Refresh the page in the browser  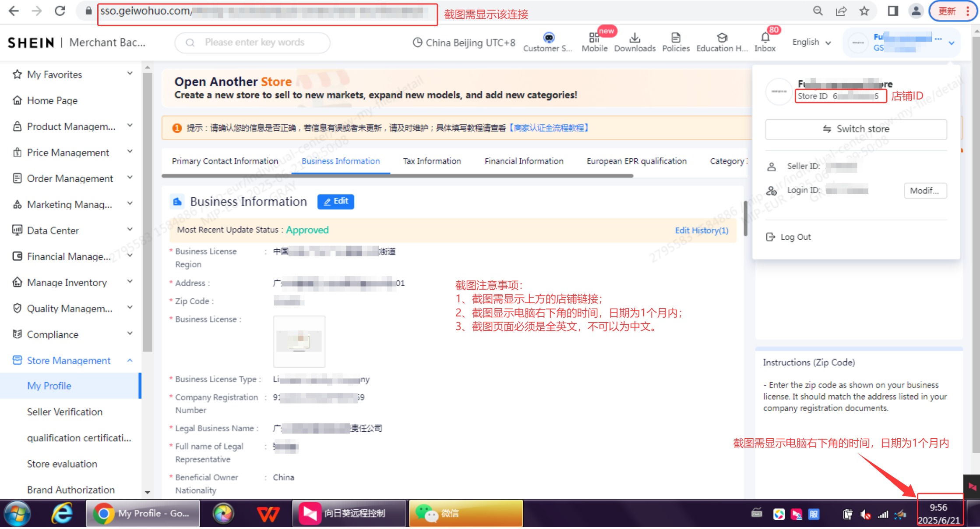pyautogui.click(x=60, y=11)
